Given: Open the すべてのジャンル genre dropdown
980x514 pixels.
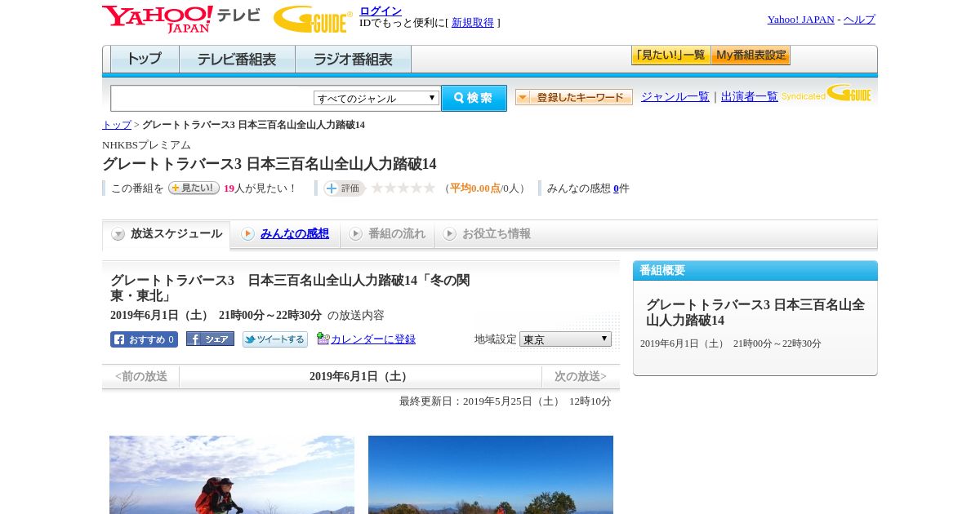Looking at the screenshot, I should (x=376, y=98).
